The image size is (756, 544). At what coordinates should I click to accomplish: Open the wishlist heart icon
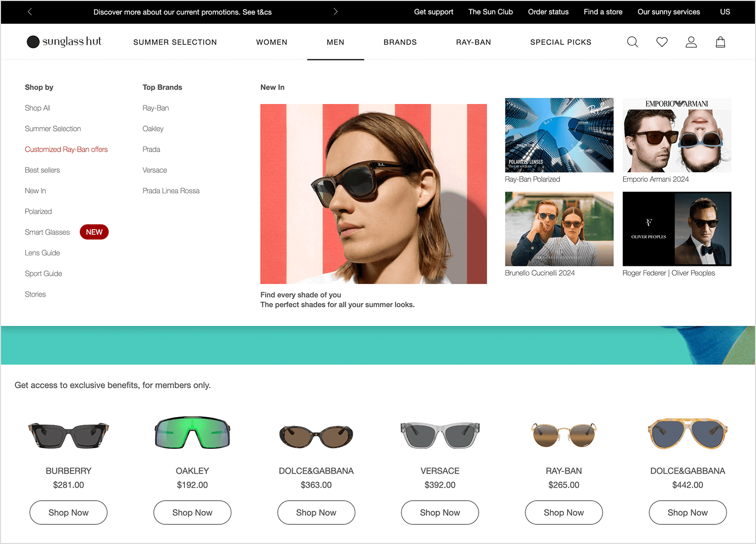pyautogui.click(x=662, y=42)
